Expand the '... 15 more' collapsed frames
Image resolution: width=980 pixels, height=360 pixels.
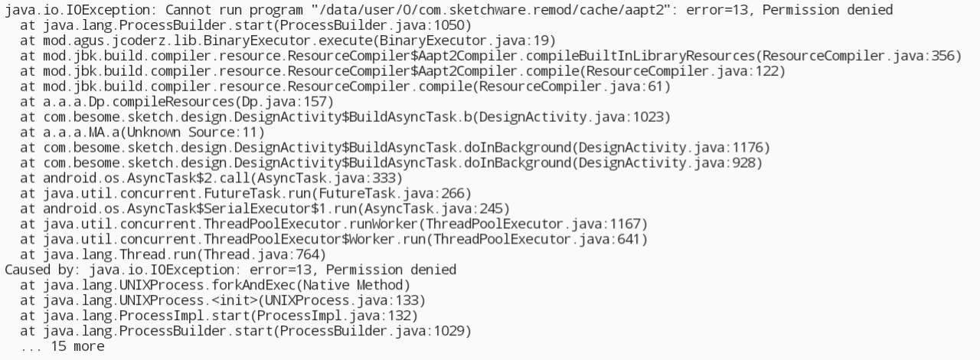click(x=62, y=347)
